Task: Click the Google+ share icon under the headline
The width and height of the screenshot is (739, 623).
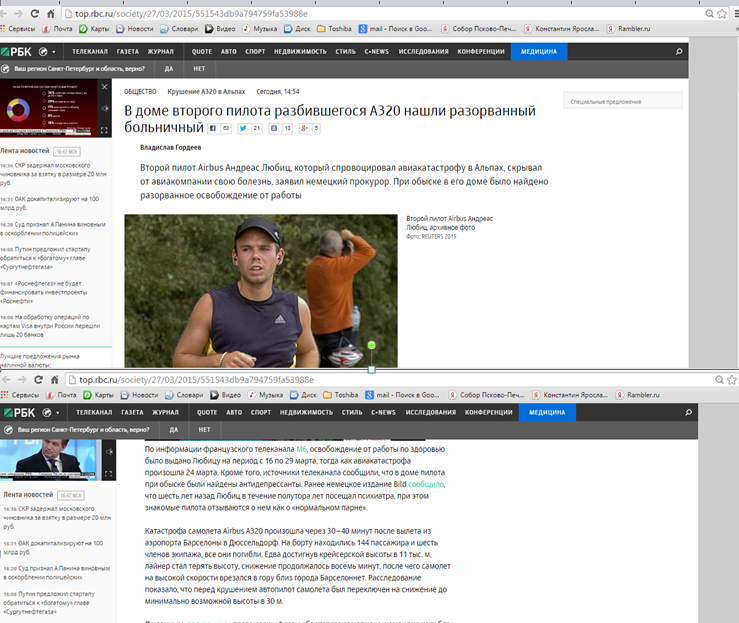Action: point(304,128)
